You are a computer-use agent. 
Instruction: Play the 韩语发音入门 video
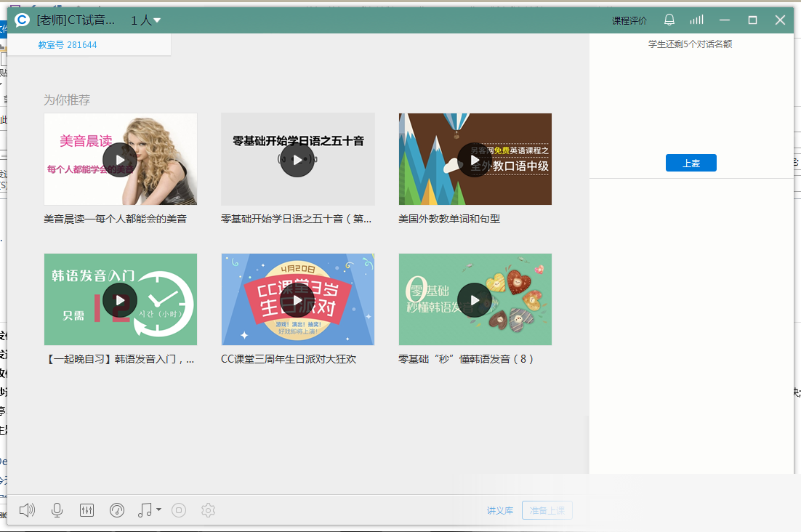(120, 300)
